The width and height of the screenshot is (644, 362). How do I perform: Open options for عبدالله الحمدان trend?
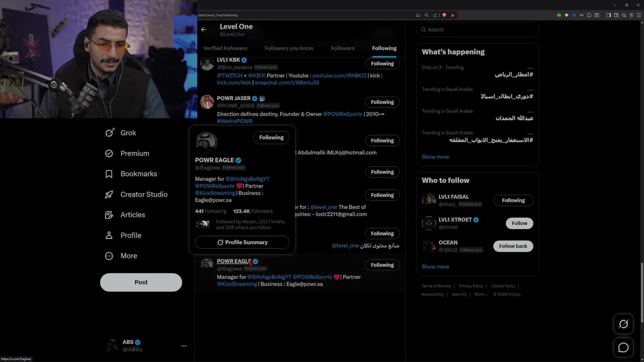[530, 111]
